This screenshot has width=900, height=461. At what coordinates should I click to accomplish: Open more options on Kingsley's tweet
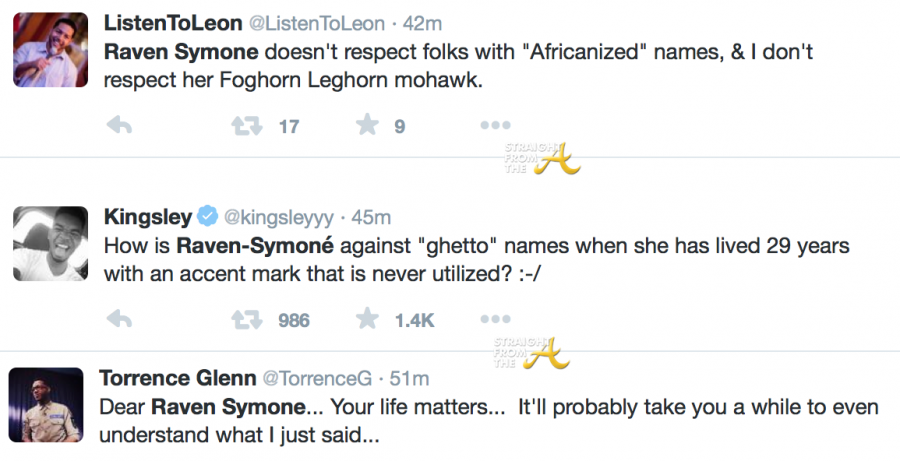click(495, 320)
